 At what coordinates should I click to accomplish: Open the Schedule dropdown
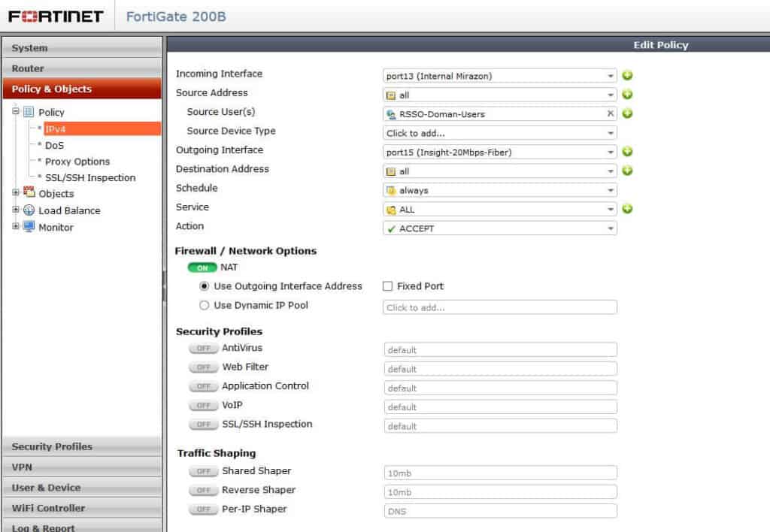pos(499,190)
